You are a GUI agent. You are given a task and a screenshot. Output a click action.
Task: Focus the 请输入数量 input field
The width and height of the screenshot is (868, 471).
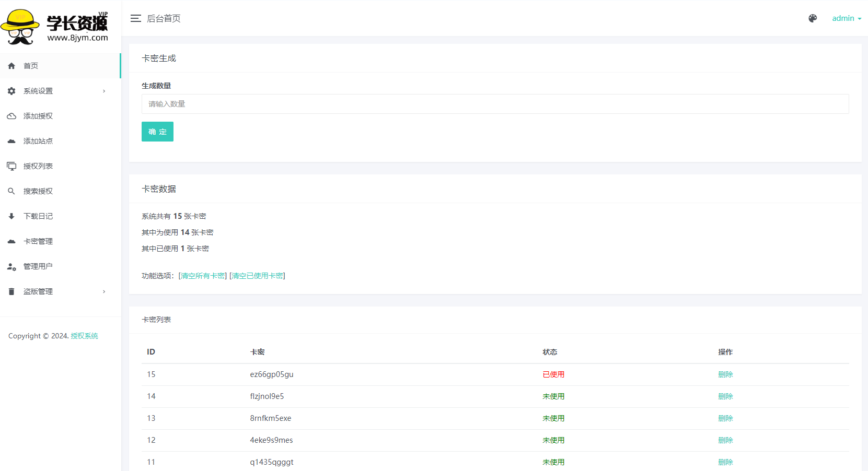(495, 104)
